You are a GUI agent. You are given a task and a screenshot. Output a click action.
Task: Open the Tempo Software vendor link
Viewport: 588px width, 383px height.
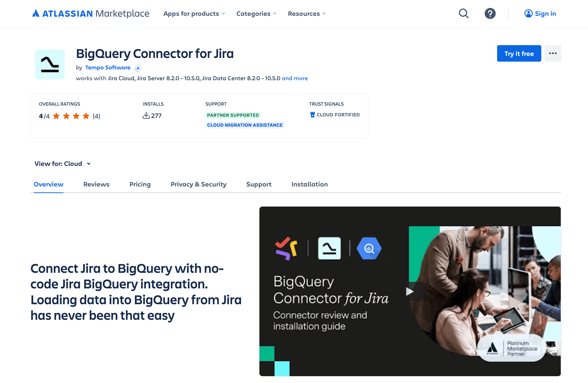(x=108, y=67)
